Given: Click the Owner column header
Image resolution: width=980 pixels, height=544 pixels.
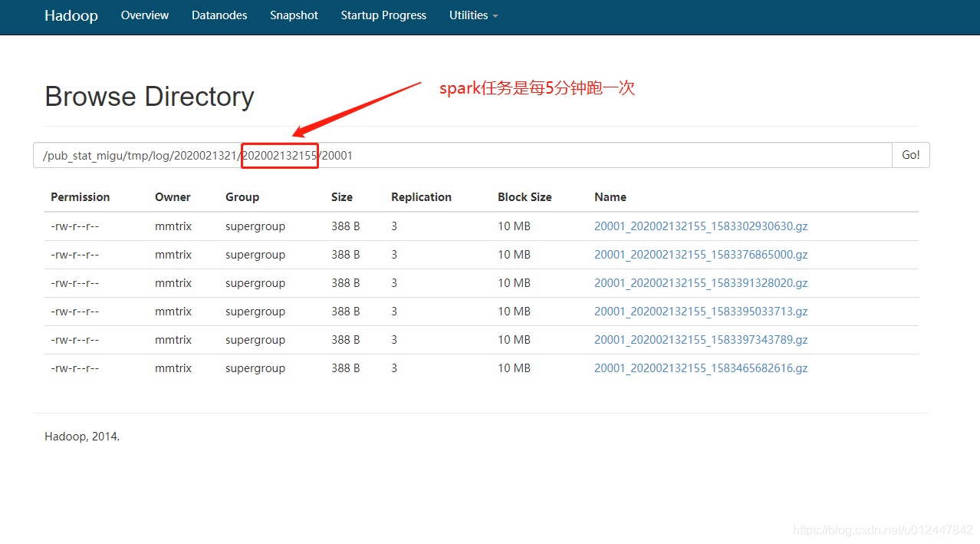Looking at the screenshot, I should 173,197.
